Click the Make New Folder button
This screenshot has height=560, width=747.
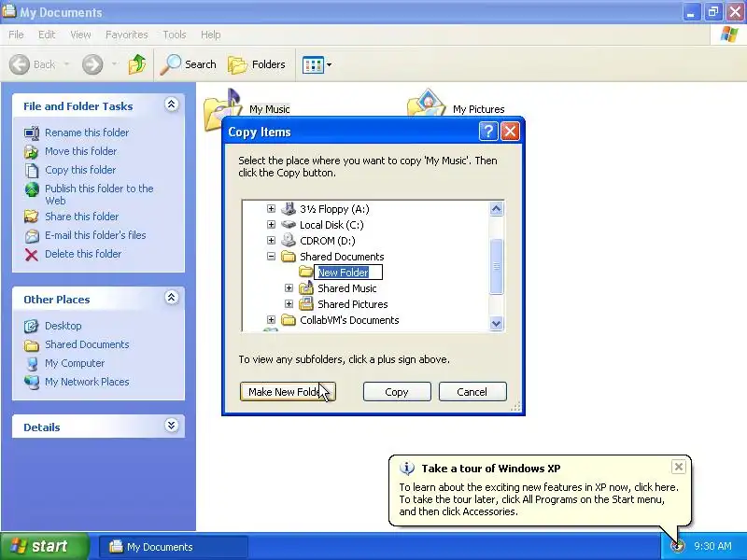click(288, 391)
